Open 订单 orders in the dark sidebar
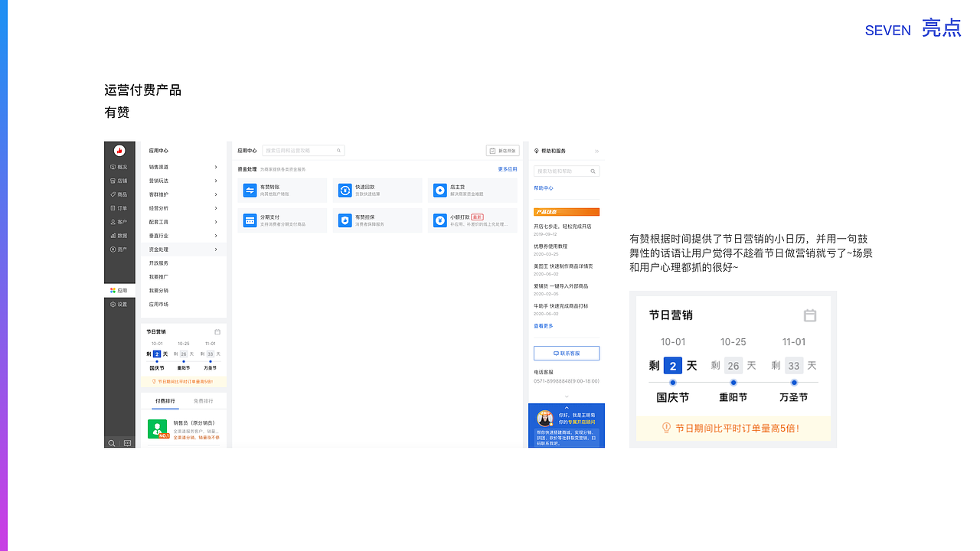The height and width of the screenshot is (551, 980). pos(119,208)
